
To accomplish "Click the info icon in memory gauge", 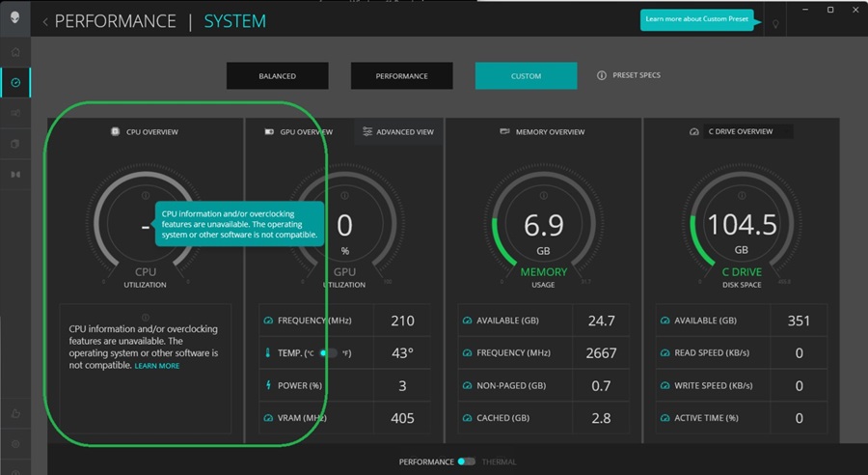I will tap(543, 195).
